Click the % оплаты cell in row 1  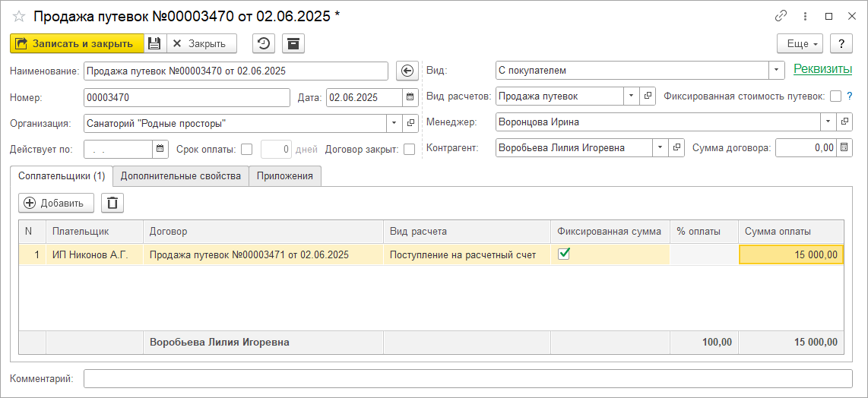[704, 254]
